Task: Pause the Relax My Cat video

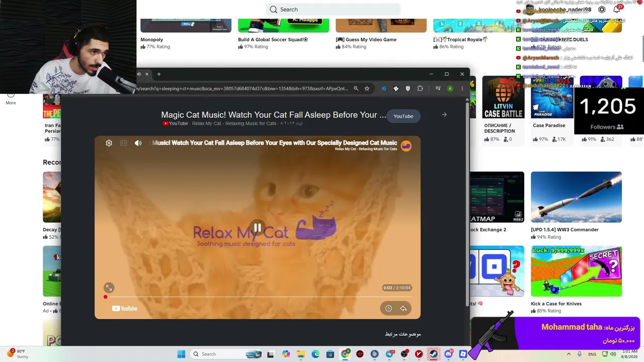Action: [257, 228]
